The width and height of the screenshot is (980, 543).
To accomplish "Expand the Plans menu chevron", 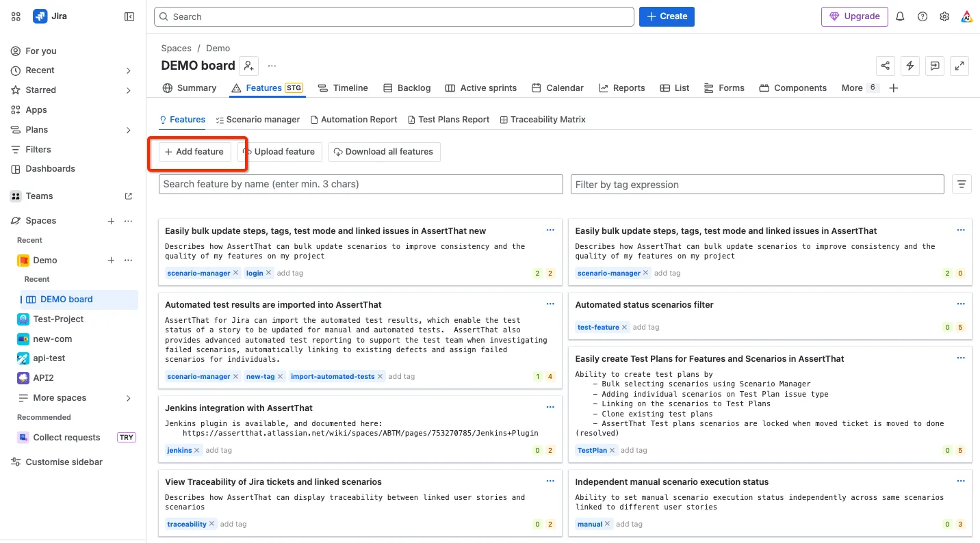I will point(129,130).
